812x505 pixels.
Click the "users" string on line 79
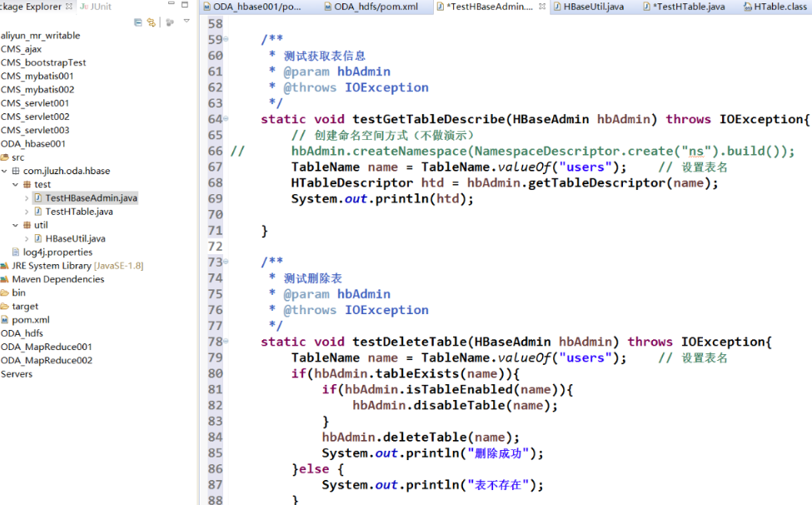coord(585,357)
